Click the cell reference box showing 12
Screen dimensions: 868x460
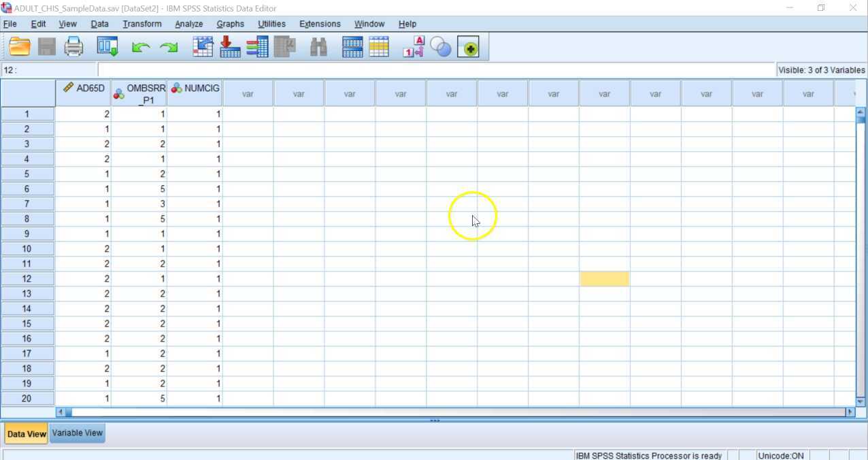(x=49, y=70)
